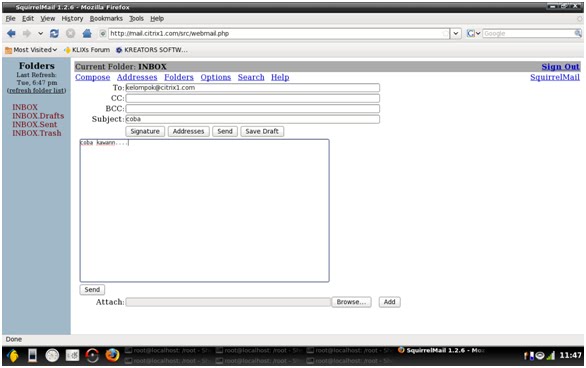
Task: Click the Send button next to Save Draft
Action: pos(225,131)
